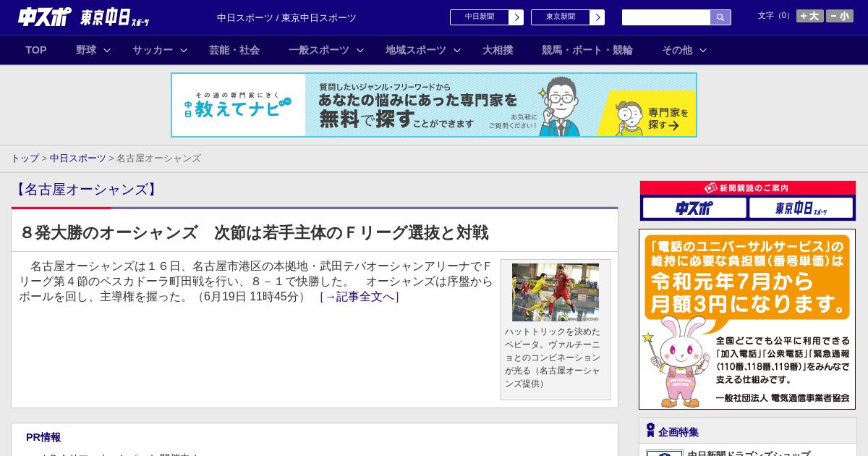Click the magnifier search button

pyautogui.click(x=720, y=17)
